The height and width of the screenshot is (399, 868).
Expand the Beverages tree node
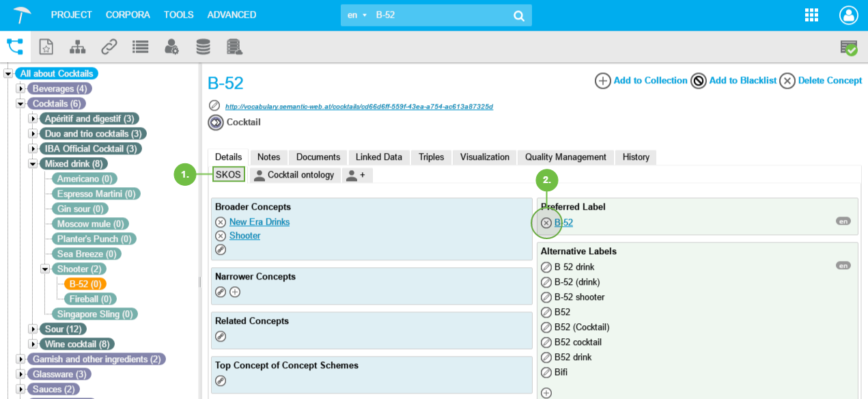(x=20, y=89)
